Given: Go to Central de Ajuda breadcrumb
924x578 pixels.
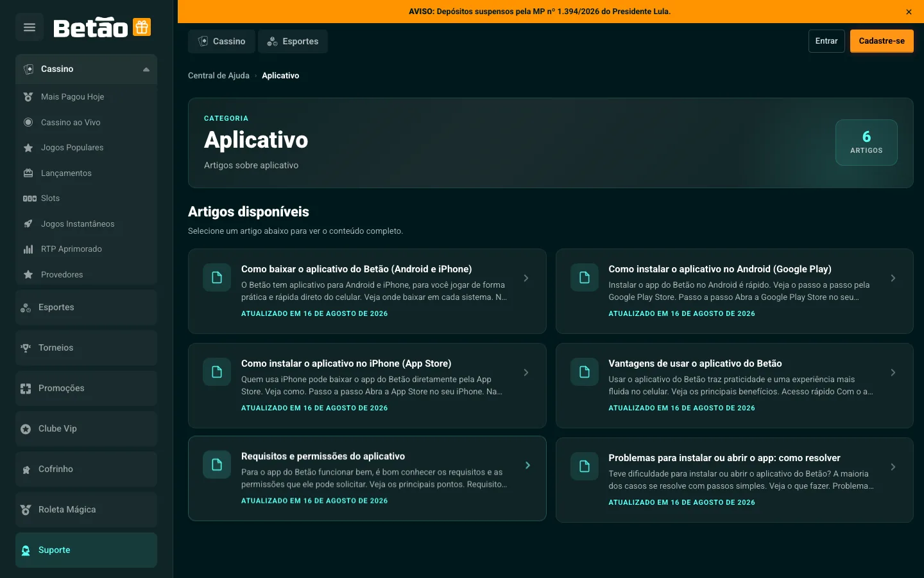Looking at the screenshot, I should coord(219,76).
